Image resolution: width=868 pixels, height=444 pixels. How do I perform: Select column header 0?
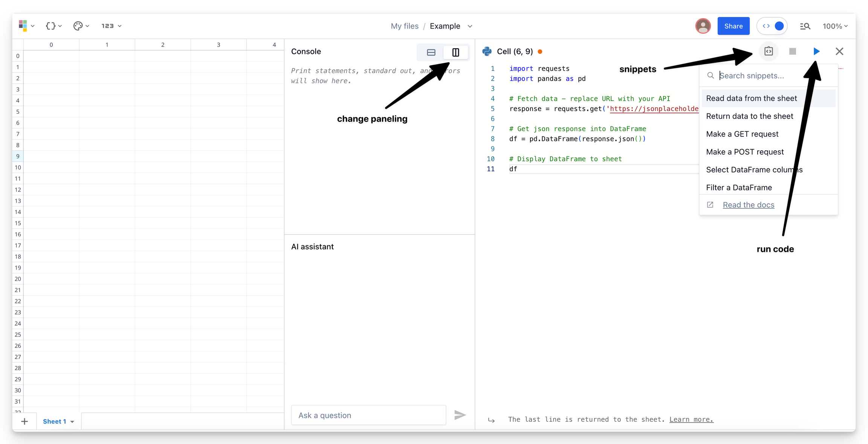pyautogui.click(x=51, y=44)
